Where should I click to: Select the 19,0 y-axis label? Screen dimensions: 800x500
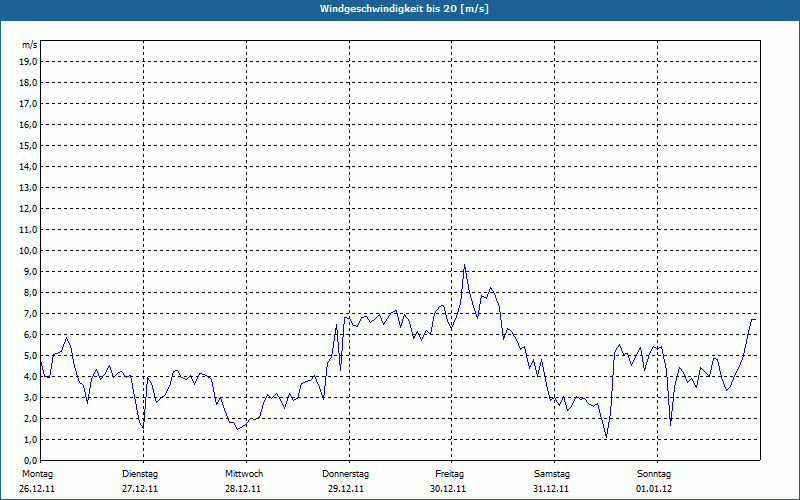[x=28, y=62]
